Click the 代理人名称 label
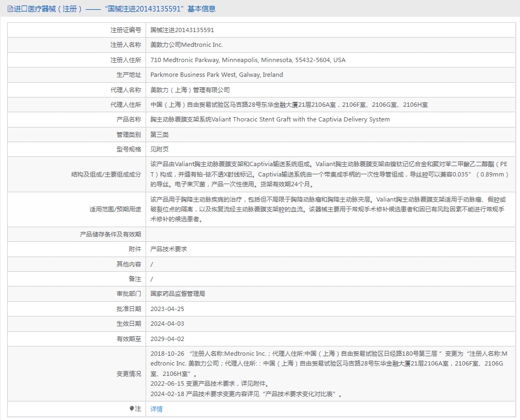The width and height of the screenshot is (520, 420). (126, 90)
